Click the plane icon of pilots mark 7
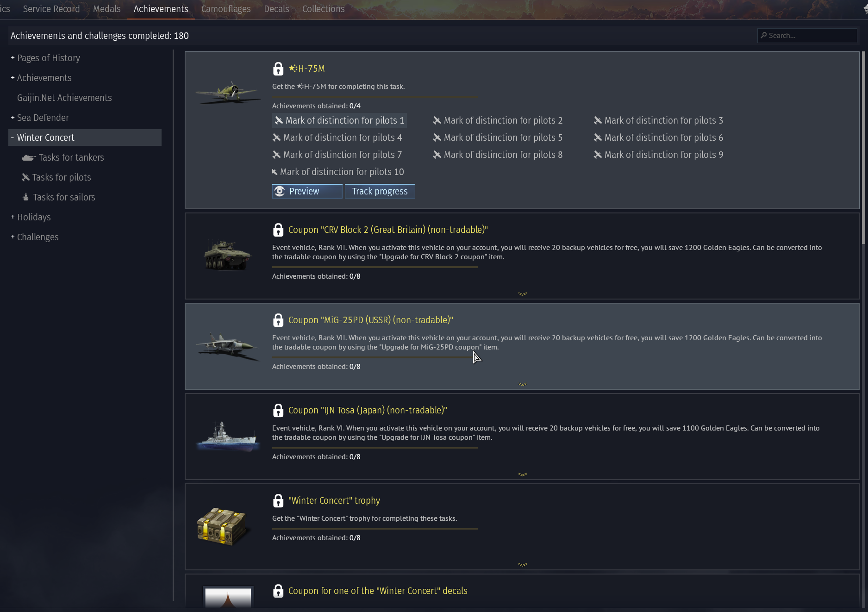 tap(276, 155)
